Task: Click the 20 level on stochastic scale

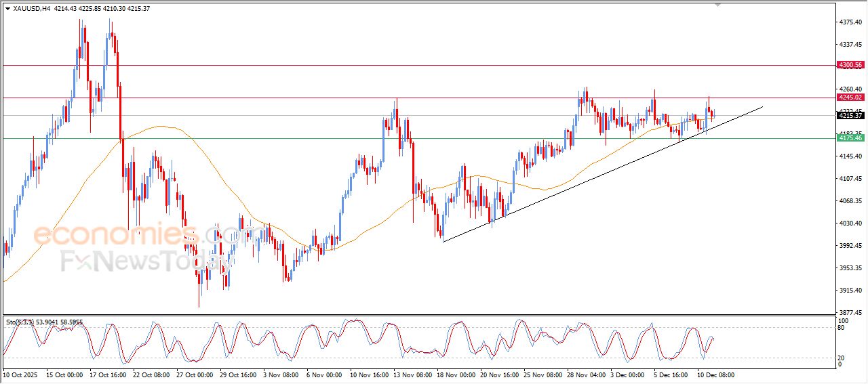Action: coord(843,358)
